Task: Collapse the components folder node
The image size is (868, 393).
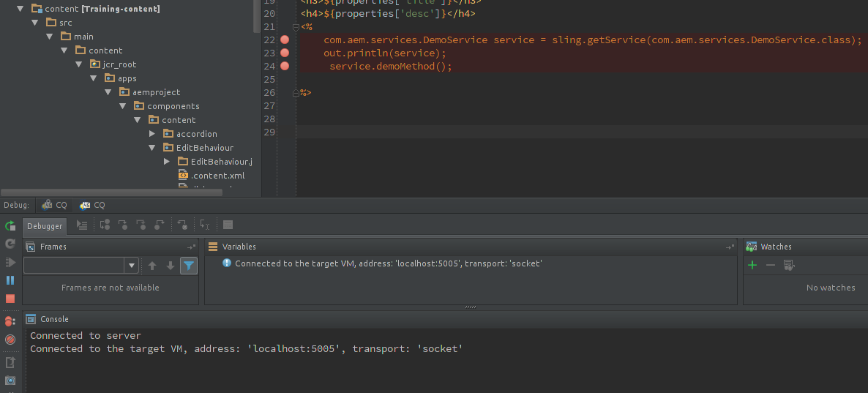Action: coord(122,105)
